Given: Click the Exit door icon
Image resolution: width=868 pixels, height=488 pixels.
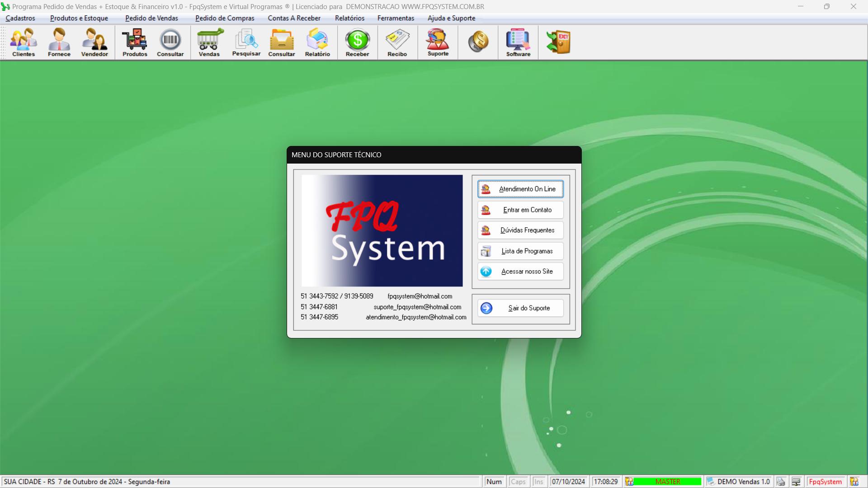Looking at the screenshot, I should [x=558, y=42].
